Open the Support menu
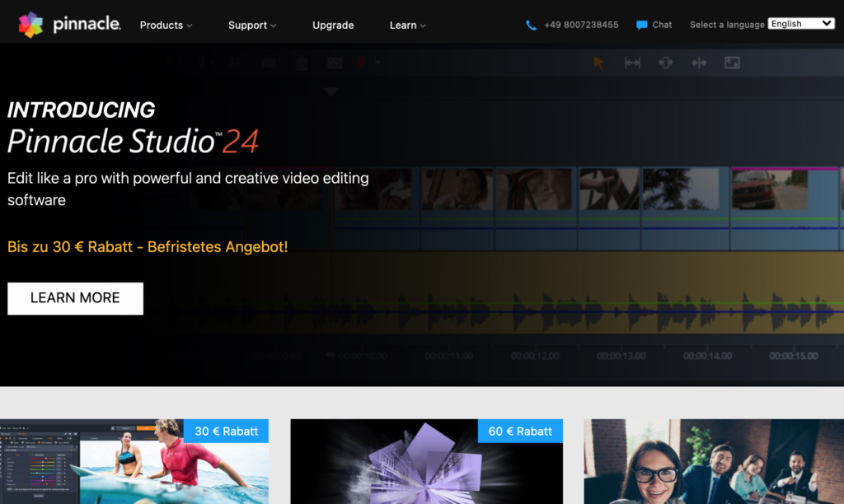Screen dimensions: 844x504 click(252, 26)
